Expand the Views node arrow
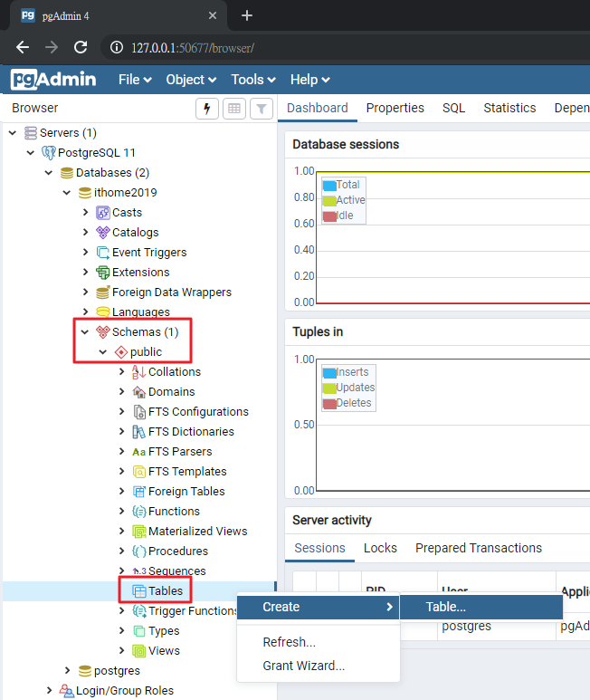The height and width of the screenshot is (700, 590). tap(122, 651)
